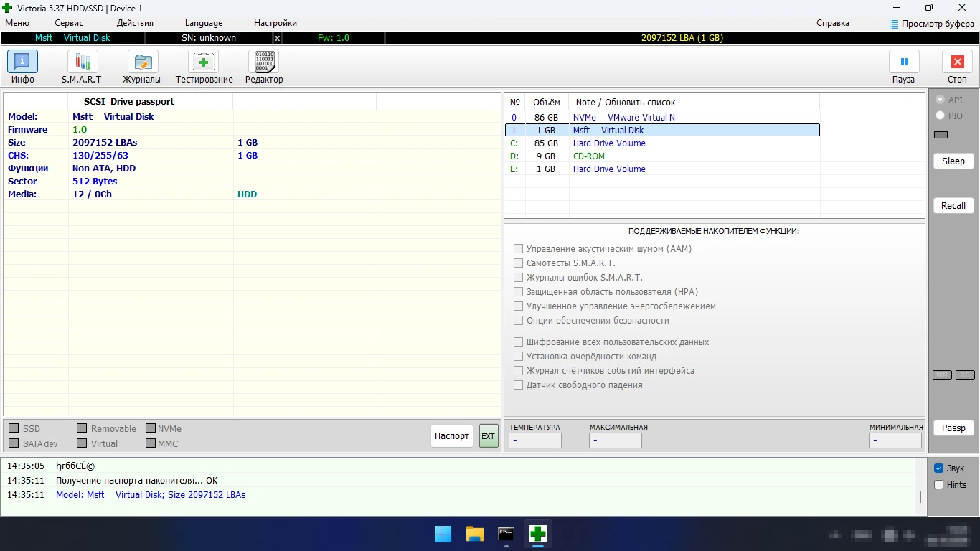The image size is (980, 551).
Task: Open the Инфо panel icon
Action: [x=22, y=62]
